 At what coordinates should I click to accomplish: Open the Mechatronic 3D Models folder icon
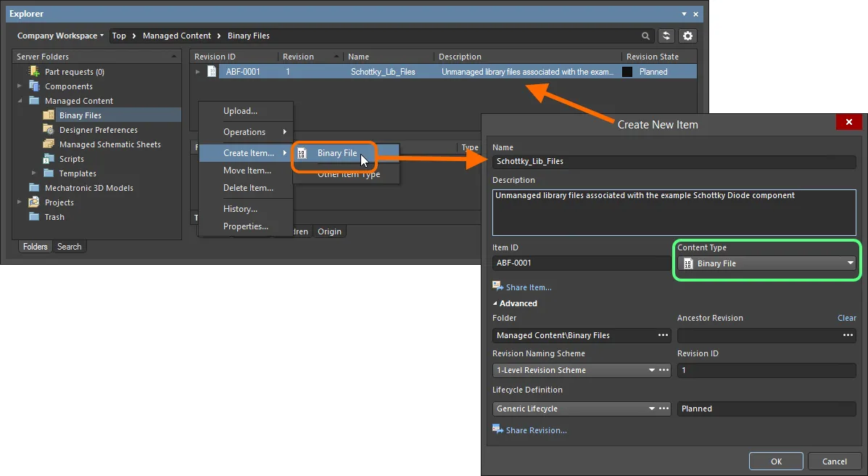click(x=33, y=188)
